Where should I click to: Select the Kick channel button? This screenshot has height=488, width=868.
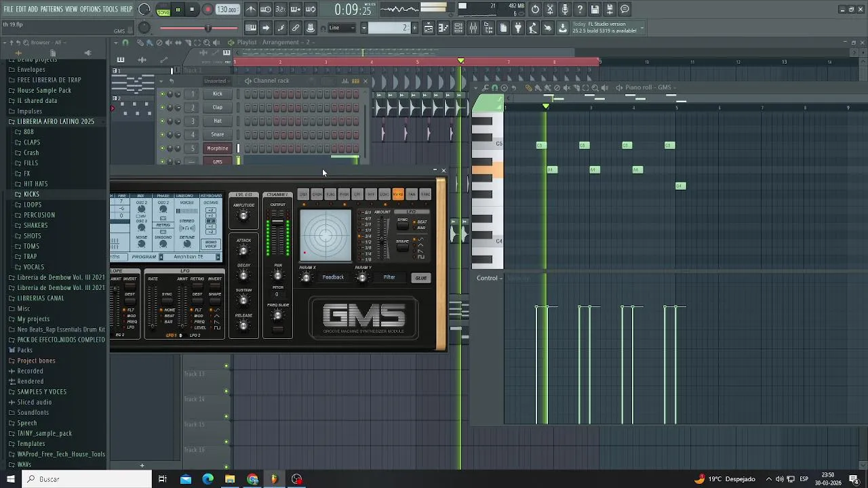218,94
